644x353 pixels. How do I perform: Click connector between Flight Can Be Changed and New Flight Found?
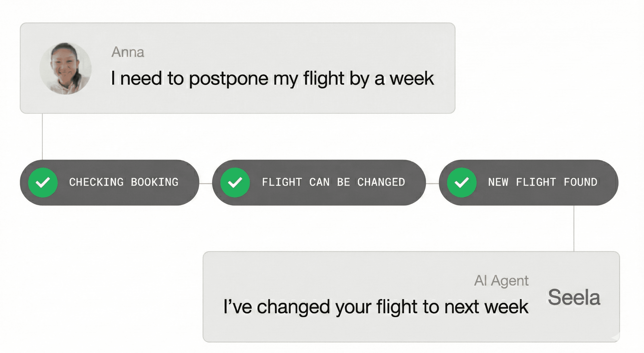pyautogui.click(x=432, y=183)
